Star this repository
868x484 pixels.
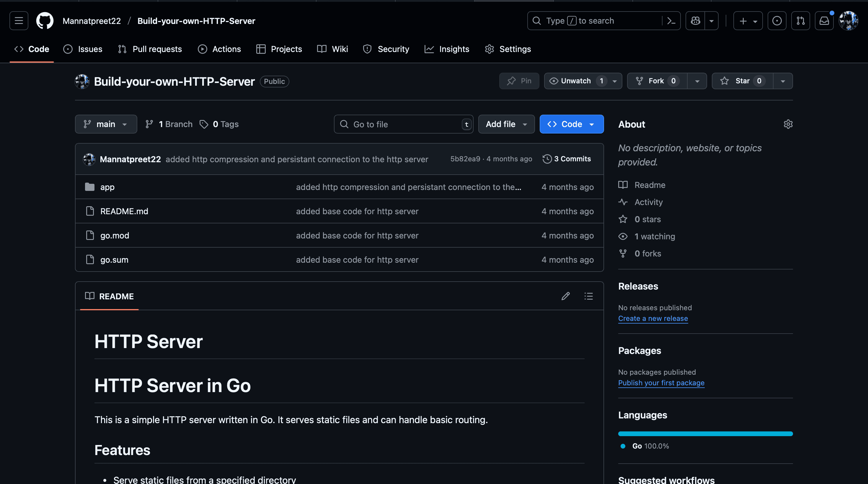[742, 81]
